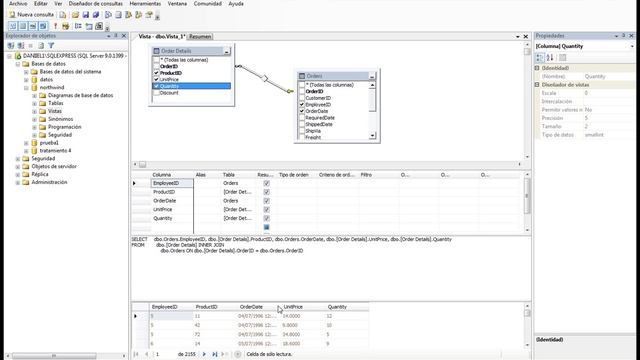This screenshot has height=360, width=640.
Task: Click the verify SQL syntax icon
Action: click(65, 26)
